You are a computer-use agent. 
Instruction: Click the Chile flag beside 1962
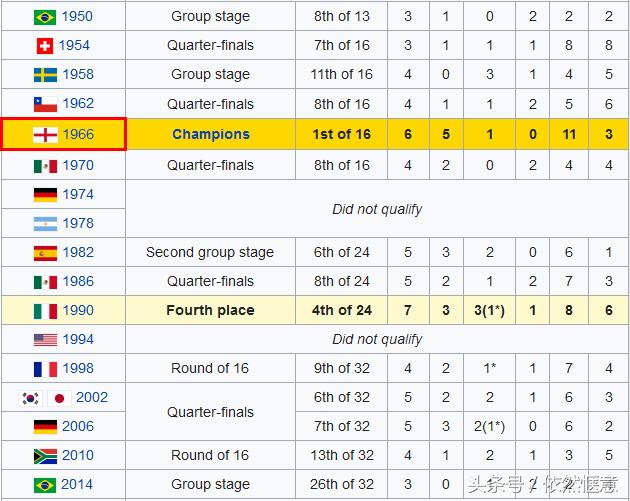(44, 104)
